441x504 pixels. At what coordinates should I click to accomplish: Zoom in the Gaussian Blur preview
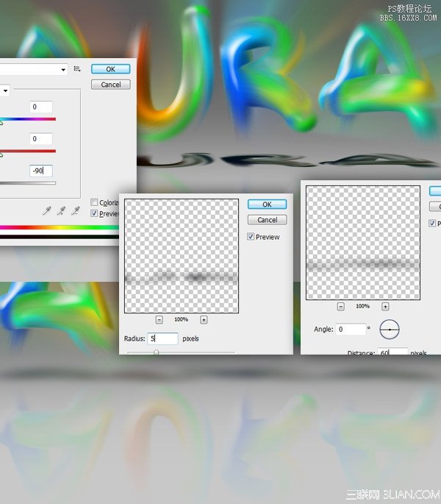click(204, 320)
